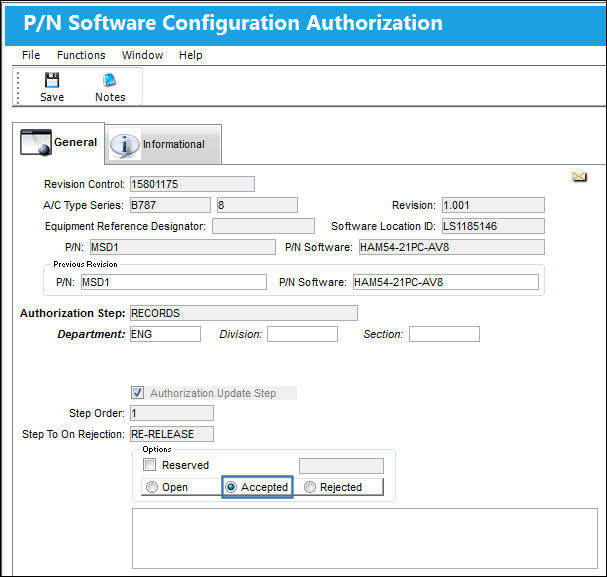
Task: Click the Software Location ID field LS1185146
Action: coord(493,226)
